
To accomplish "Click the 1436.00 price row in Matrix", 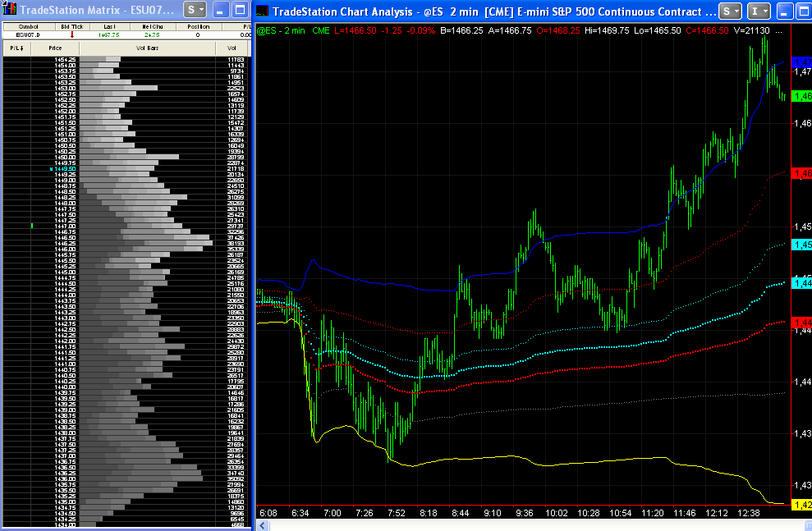I will (127, 478).
